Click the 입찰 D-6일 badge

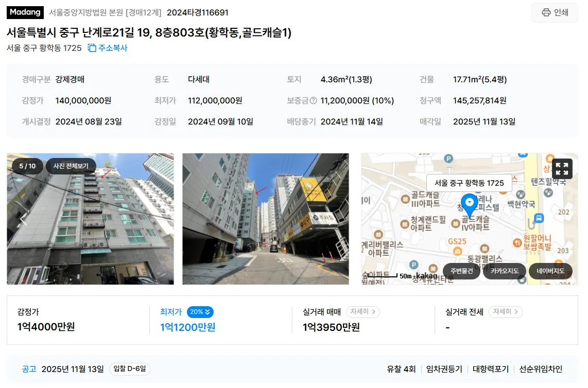(x=130, y=369)
